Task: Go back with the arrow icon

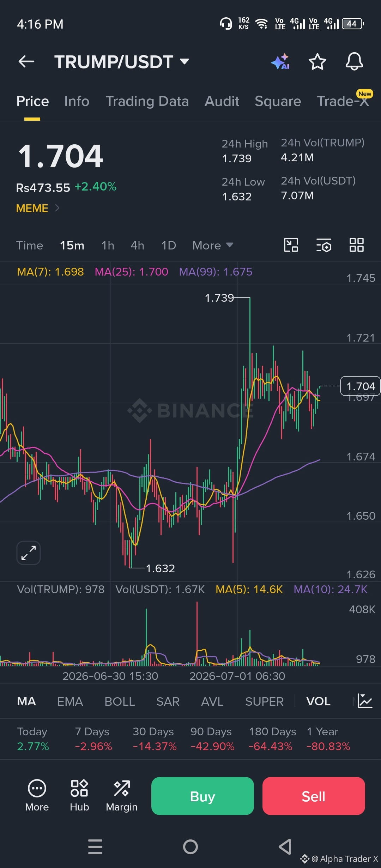Action: (26, 62)
